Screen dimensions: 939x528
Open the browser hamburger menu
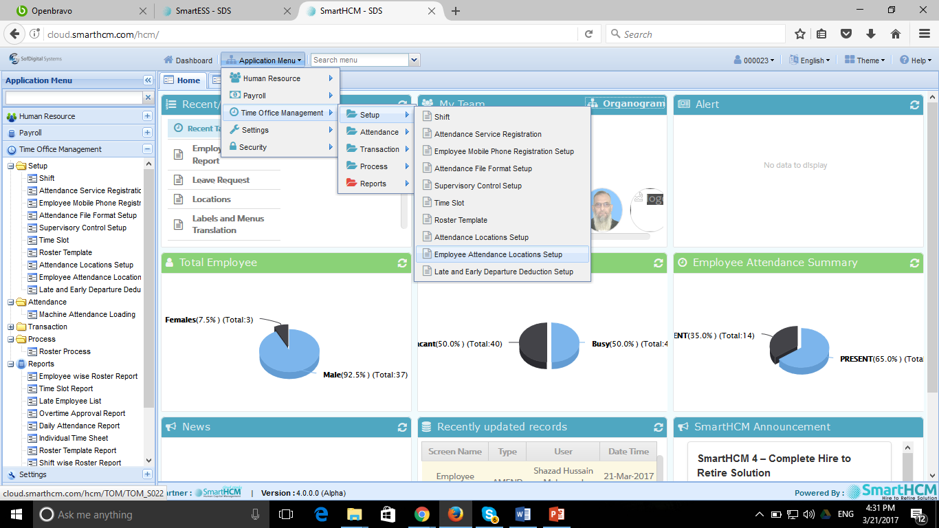point(924,34)
